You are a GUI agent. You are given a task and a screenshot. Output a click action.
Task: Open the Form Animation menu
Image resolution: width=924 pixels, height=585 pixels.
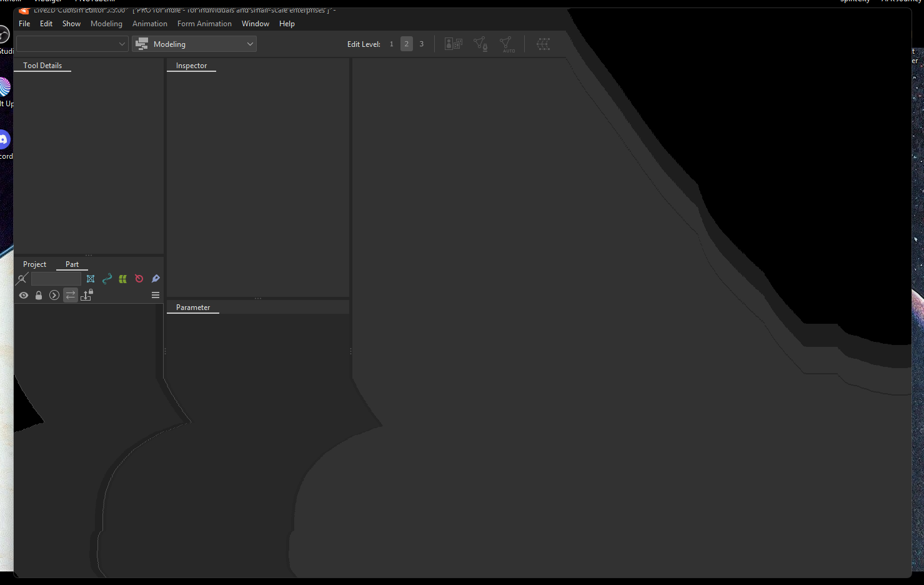tap(204, 24)
